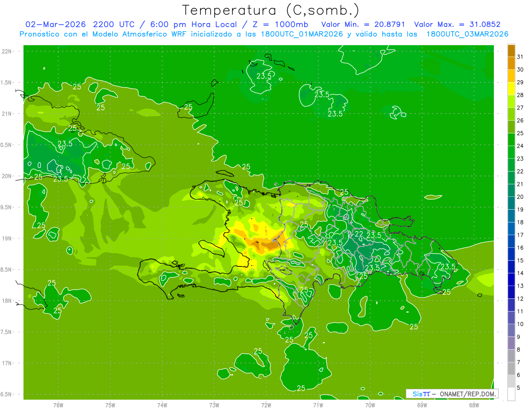Click the initialization time "1800UTC_01MAR2026"
The image size is (532, 411).
pos(301,34)
